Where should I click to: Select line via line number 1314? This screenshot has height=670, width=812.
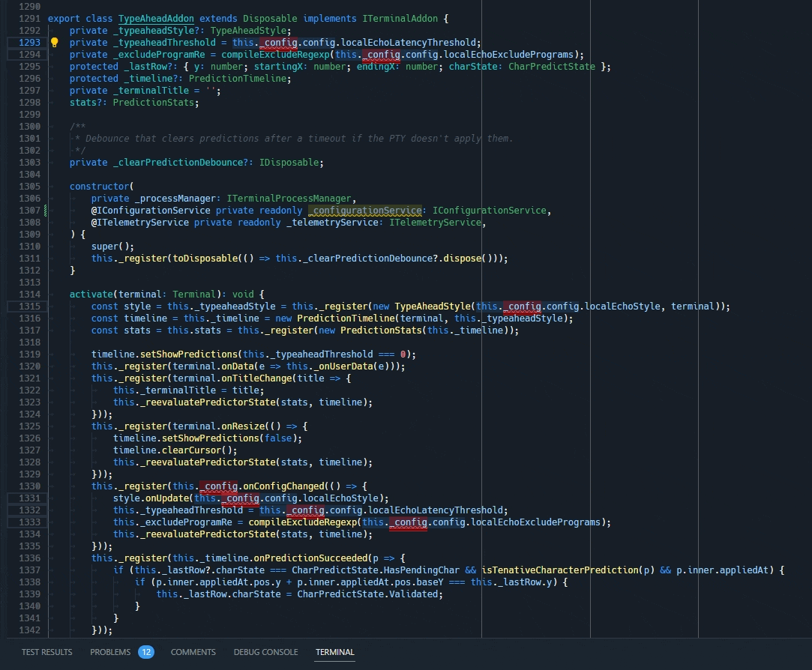click(29, 294)
